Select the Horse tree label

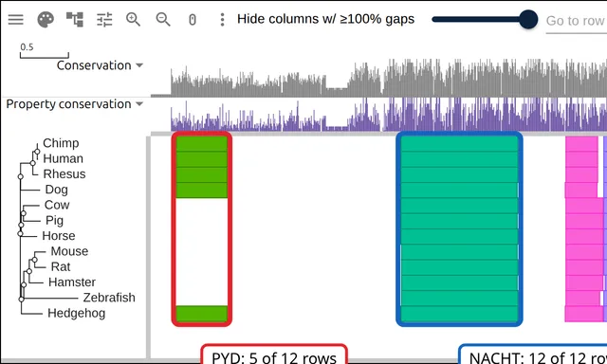[59, 236]
